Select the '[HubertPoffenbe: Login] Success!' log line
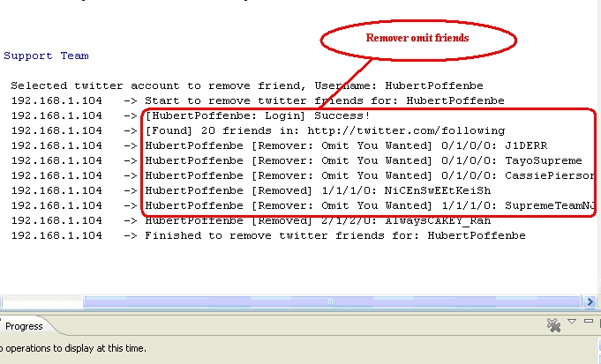Screen dimensions: 601x364 pyautogui.click(x=191, y=115)
